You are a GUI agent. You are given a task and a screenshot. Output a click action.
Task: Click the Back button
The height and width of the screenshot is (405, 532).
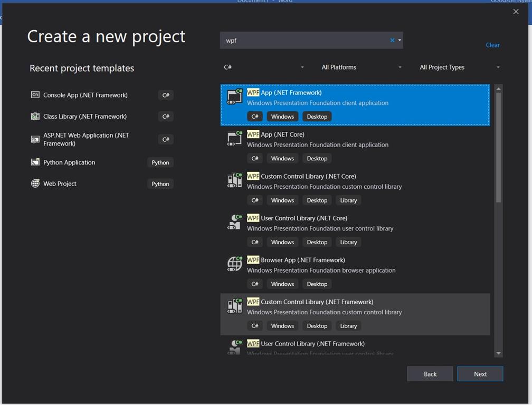point(430,373)
